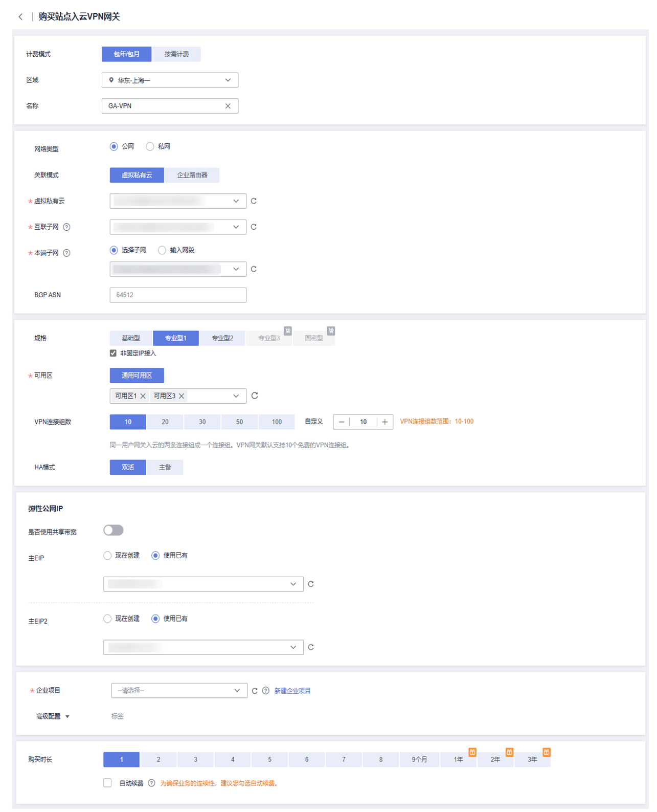Click 新建企业项目 link
Viewport: 657px width, 812px height.
click(x=292, y=691)
